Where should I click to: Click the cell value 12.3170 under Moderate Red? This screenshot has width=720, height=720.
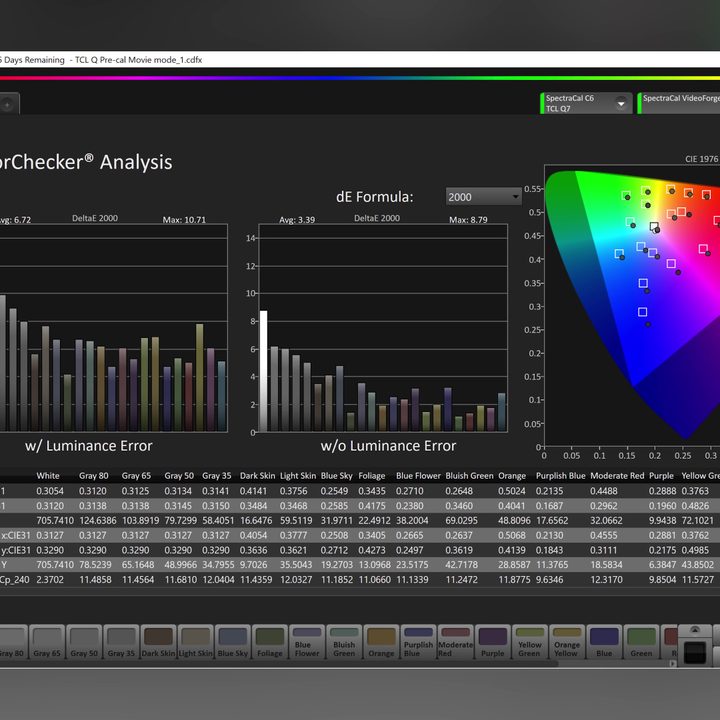click(x=606, y=580)
